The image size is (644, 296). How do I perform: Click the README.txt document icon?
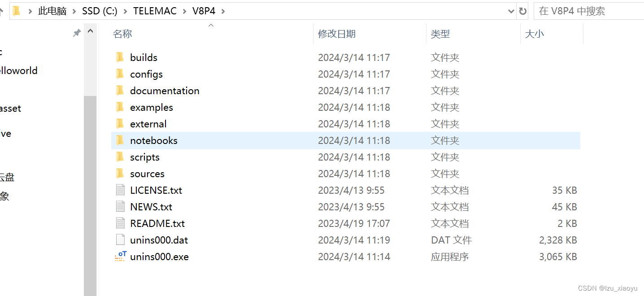(120, 223)
